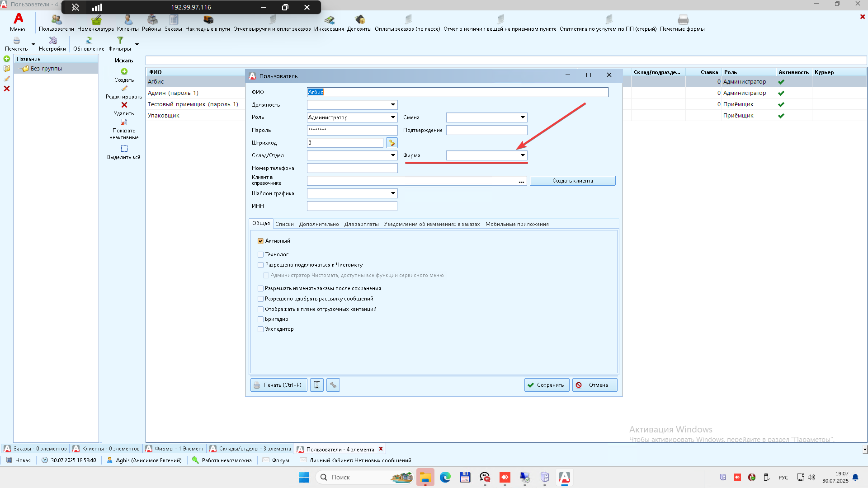
Task: Expand the Смена dropdown
Action: pyautogui.click(x=523, y=117)
